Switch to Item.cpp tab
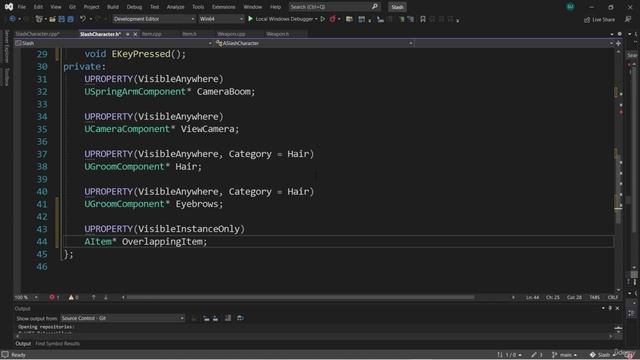 coord(151,34)
